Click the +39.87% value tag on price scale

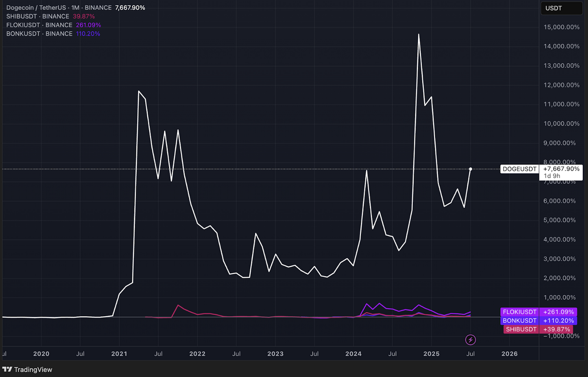556,329
